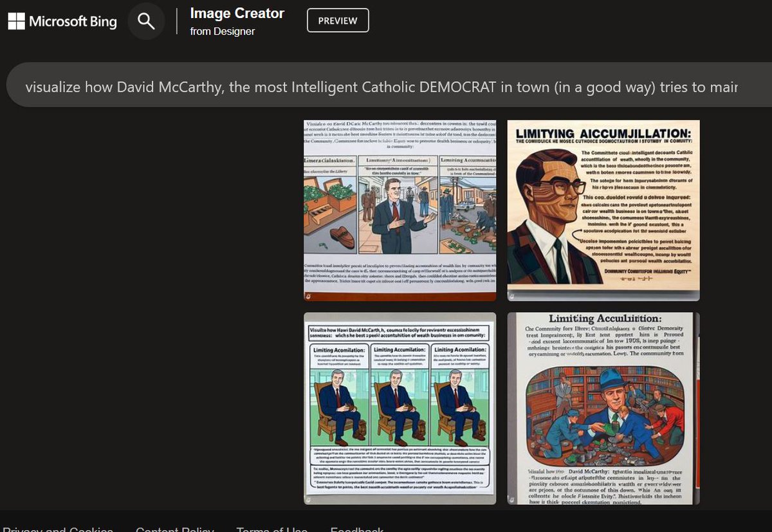
Task: Open search with the magnifier icon
Action: point(147,21)
